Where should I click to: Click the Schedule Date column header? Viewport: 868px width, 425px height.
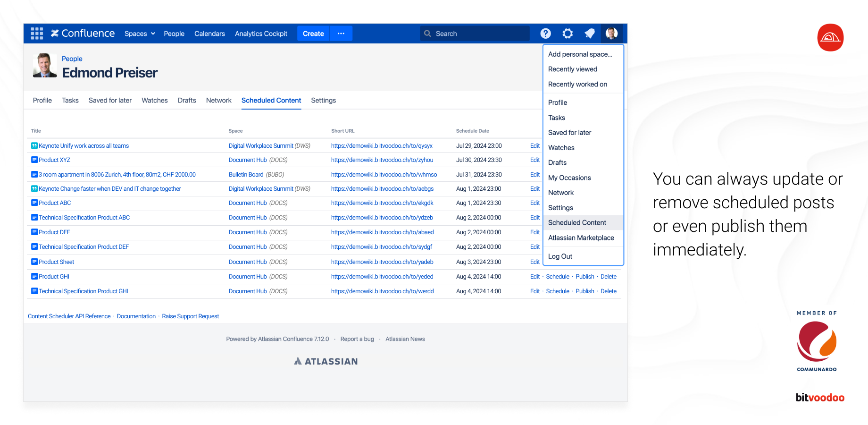pos(473,131)
